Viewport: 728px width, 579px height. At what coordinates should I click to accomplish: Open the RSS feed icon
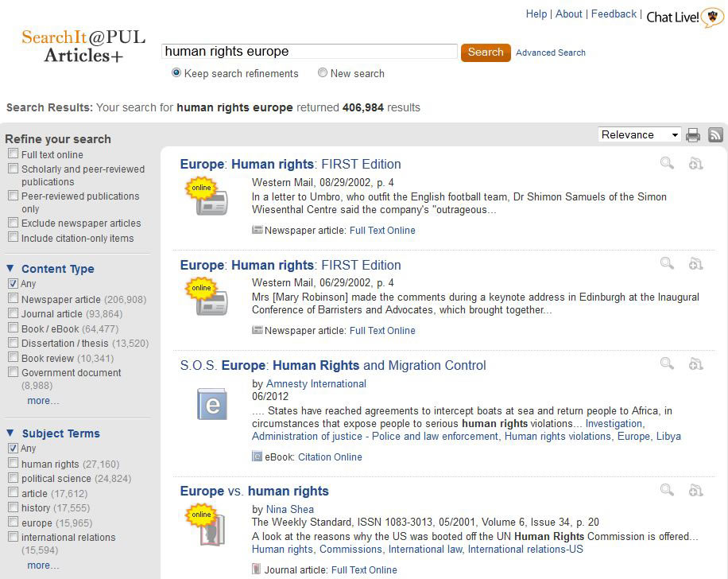pos(715,135)
